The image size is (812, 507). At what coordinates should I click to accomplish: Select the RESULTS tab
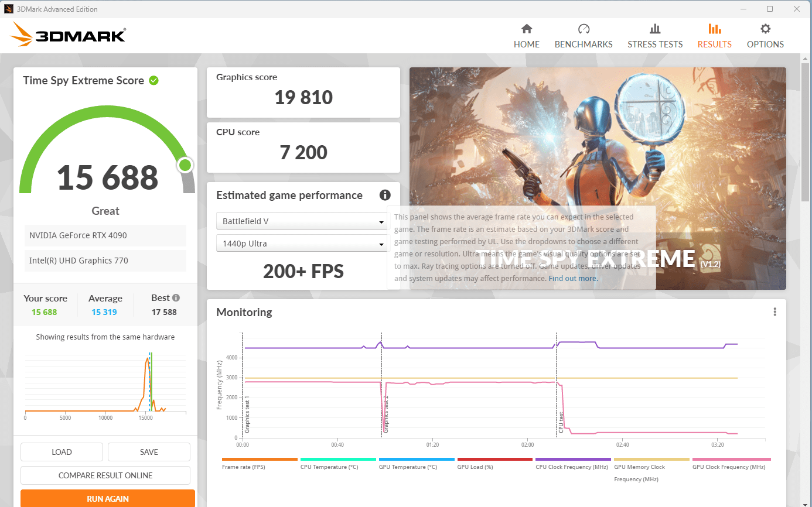pyautogui.click(x=714, y=36)
